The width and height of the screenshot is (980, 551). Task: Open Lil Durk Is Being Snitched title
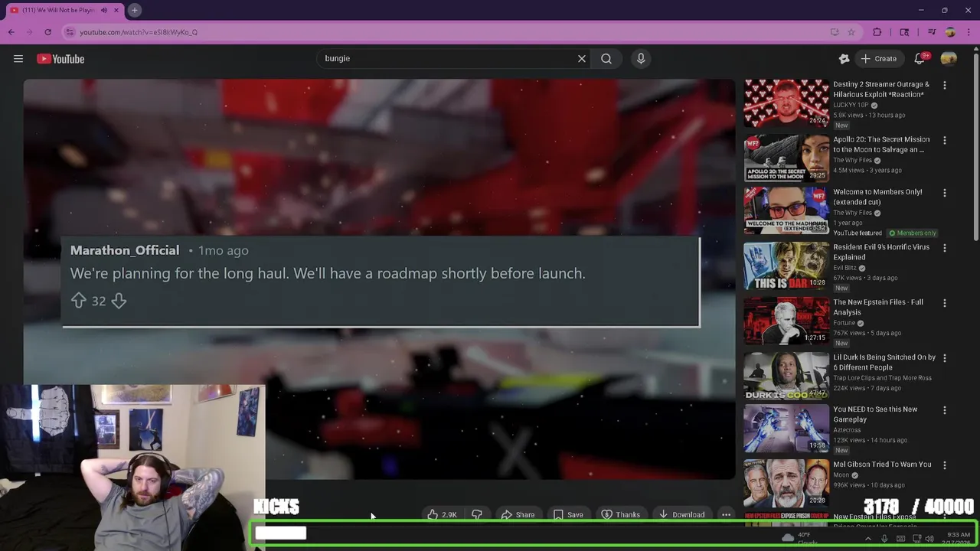click(x=884, y=362)
